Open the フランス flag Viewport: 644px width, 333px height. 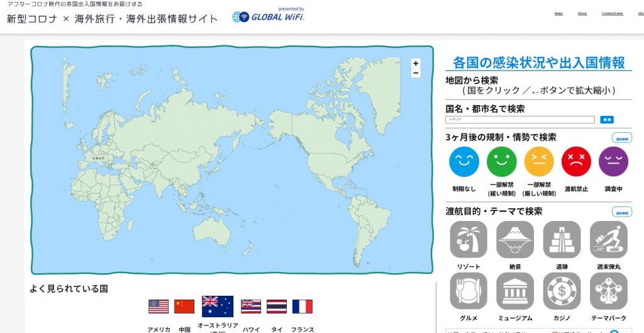tap(303, 307)
